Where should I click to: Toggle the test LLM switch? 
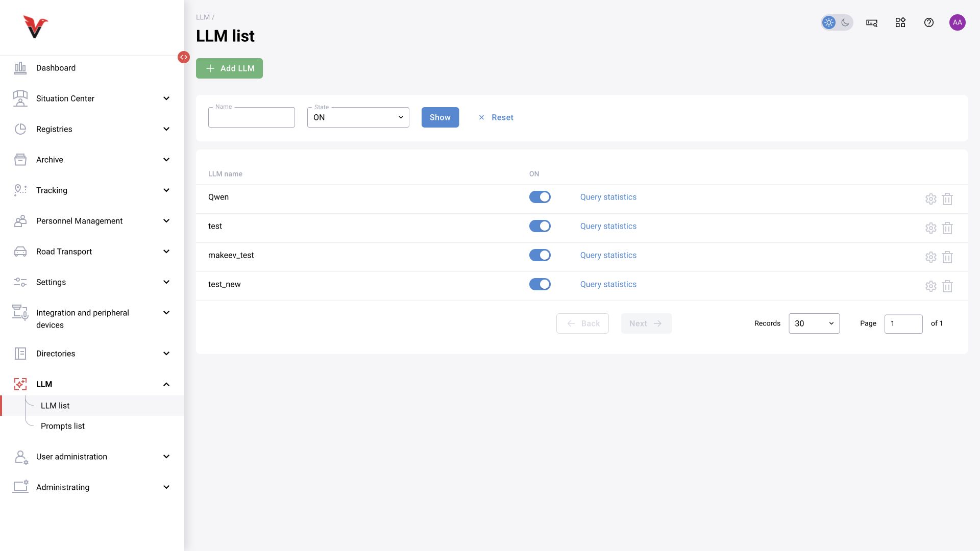pos(540,226)
